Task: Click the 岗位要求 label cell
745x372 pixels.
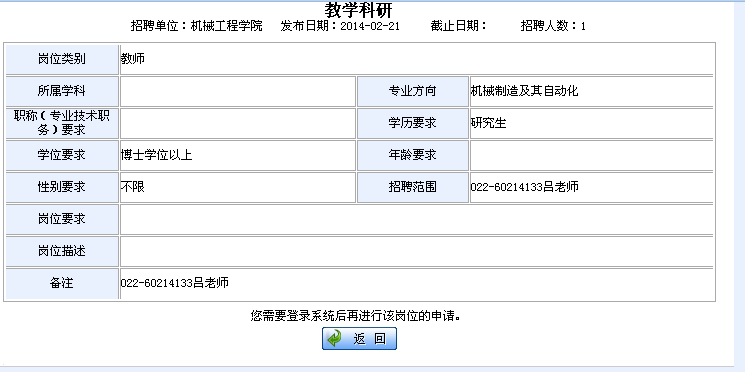Action: tap(62, 219)
